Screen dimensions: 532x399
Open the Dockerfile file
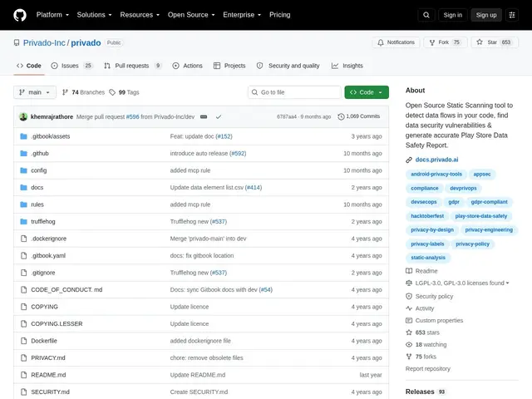click(44, 341)
